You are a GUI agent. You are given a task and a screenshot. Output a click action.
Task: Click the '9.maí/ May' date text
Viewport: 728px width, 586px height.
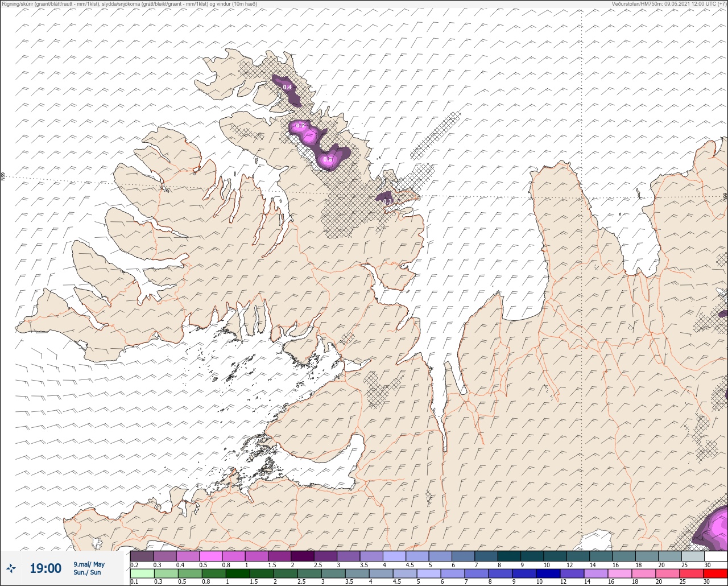89,564
